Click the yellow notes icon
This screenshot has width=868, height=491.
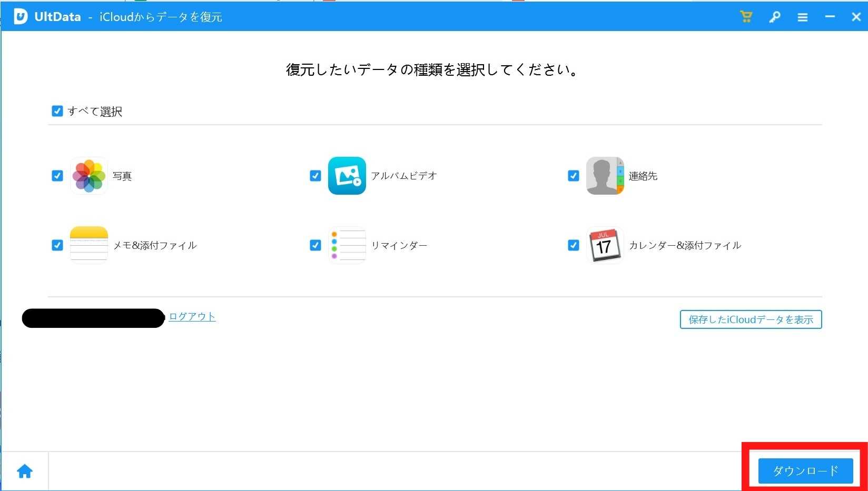88,245
